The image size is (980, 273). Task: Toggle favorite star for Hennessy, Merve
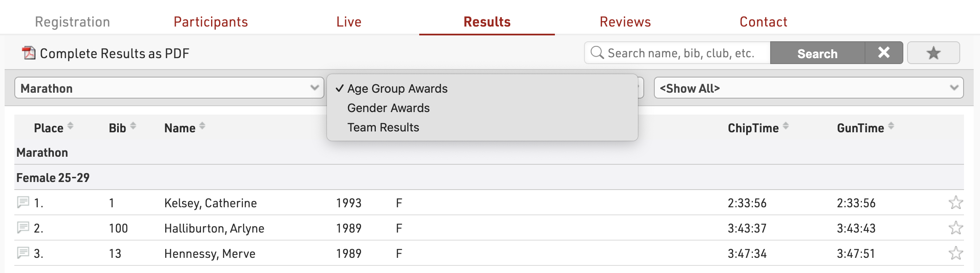(x=956, y=253)
